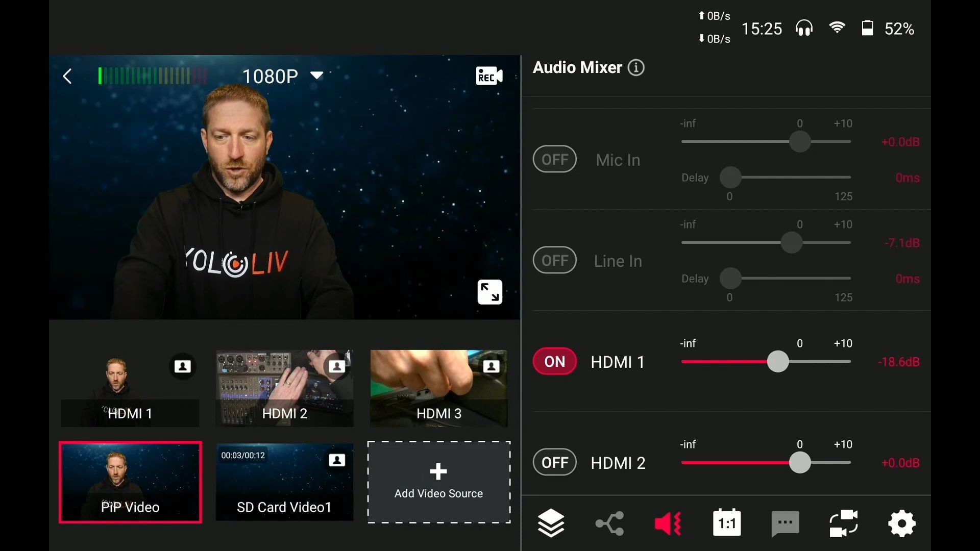Open the chat/comments icon
The image size is (980, 551).
pos(785,523)
